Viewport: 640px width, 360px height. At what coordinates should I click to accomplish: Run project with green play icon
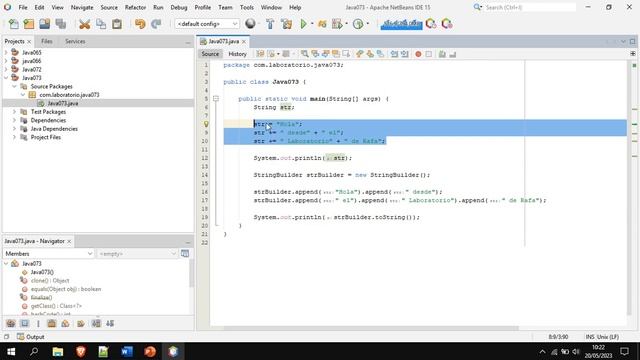click(x=303, y=24)
